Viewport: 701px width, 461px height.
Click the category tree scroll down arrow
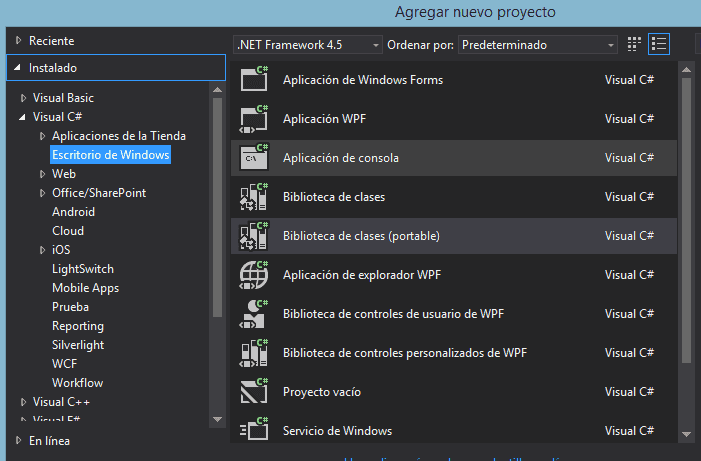tap(218, 419)
